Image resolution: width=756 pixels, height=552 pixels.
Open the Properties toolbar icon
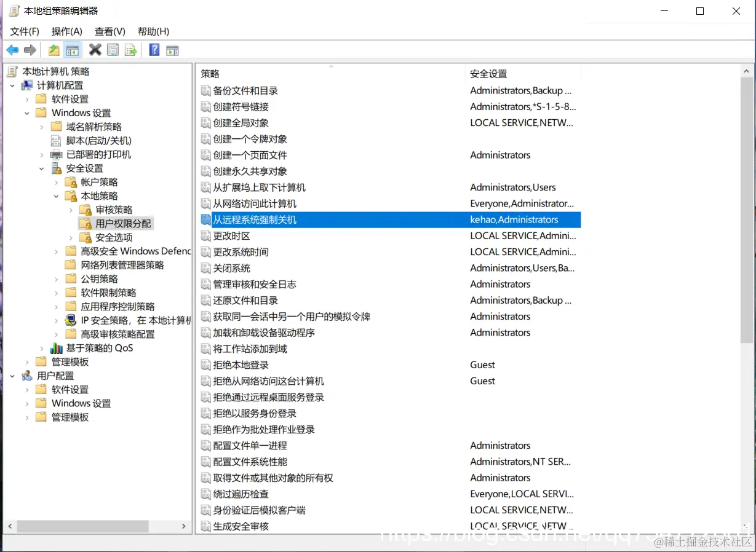113,50
